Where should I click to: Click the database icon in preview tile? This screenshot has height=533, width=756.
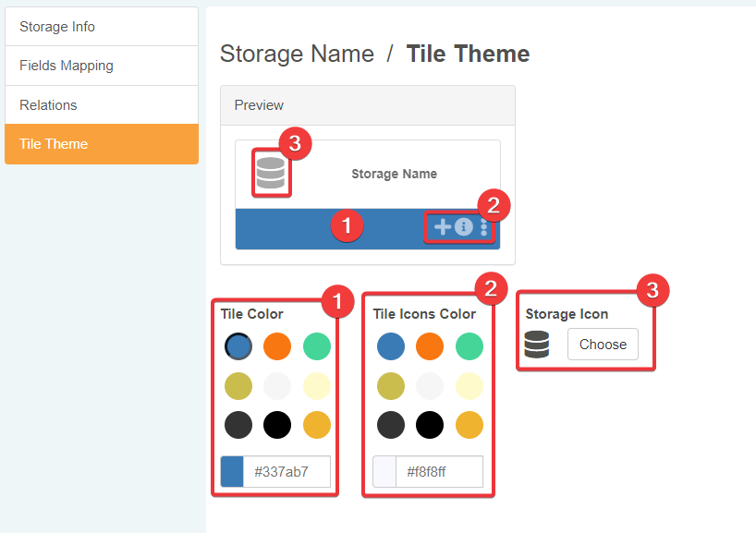point(271,173)
